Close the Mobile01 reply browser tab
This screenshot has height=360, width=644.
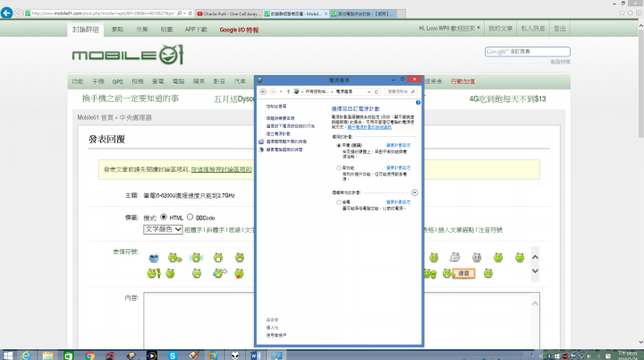point(326,13)
